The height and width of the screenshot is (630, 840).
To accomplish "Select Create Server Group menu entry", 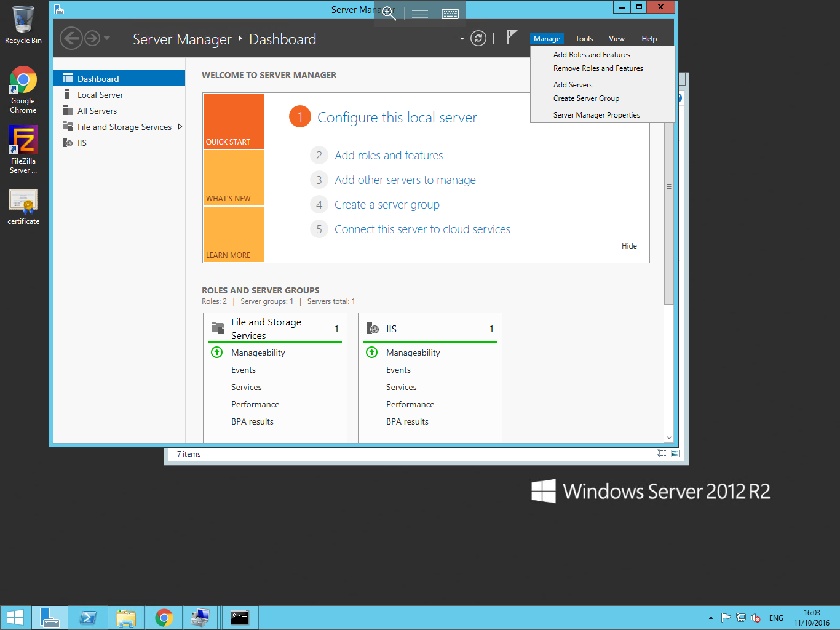I will point(586,98).
